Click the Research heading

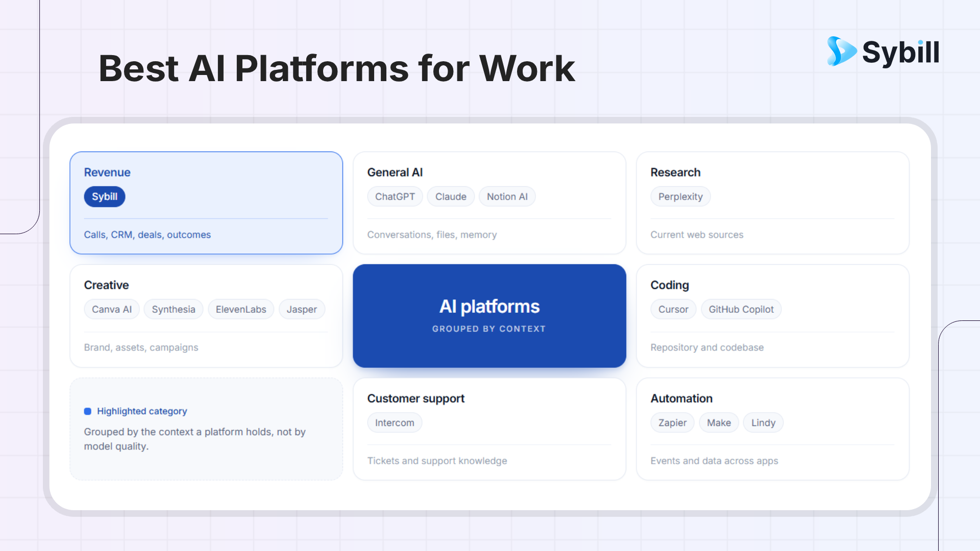coord(675,172)
